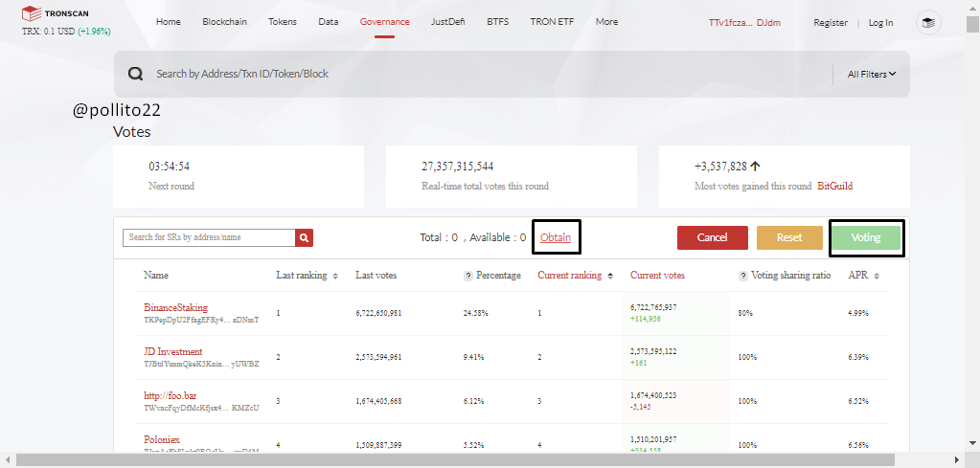Sort by Last ranking arrows
This screenshot has width=980, height=468.
pyautogui.click(x=335, y=276)
